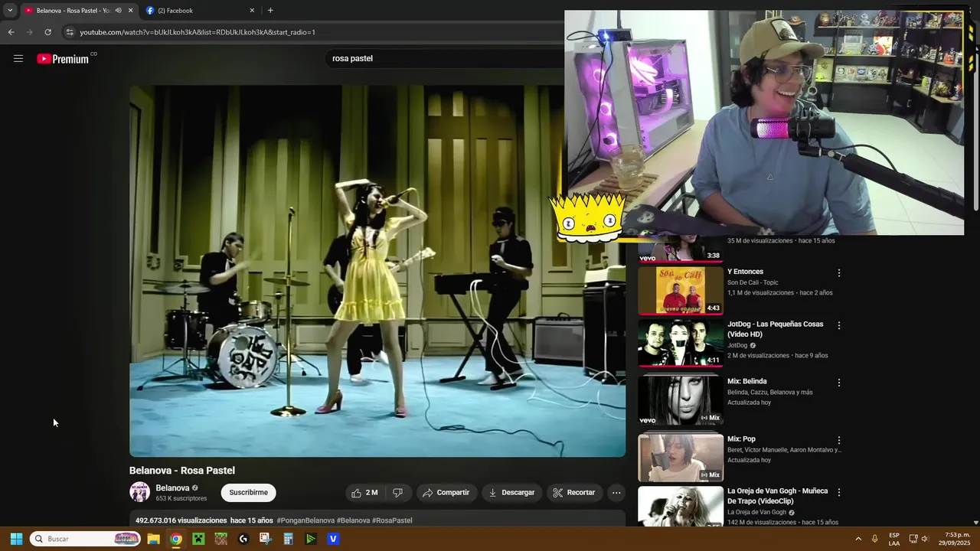Viewport: 980px width, 551px height.
Task: Open a new browser tab
Action: (270, 11)
